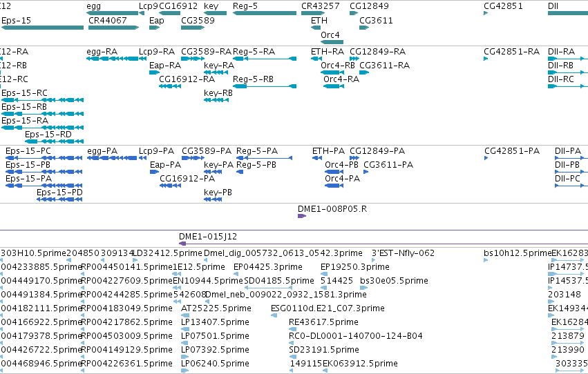Click the Lcp9-PA protein label
The width and height of the screenshot is (588, 374).
(x=156, y=151)
